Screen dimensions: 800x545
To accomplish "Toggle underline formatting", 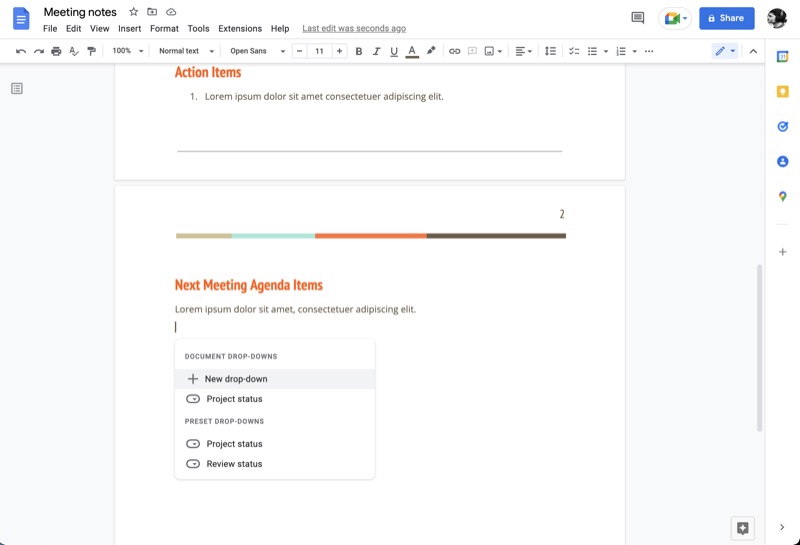I will [x=394, y=51].
